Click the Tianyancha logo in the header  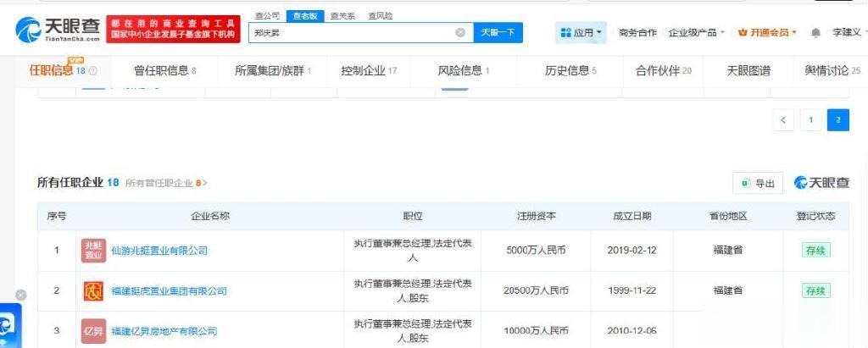(x=58, y=30)
